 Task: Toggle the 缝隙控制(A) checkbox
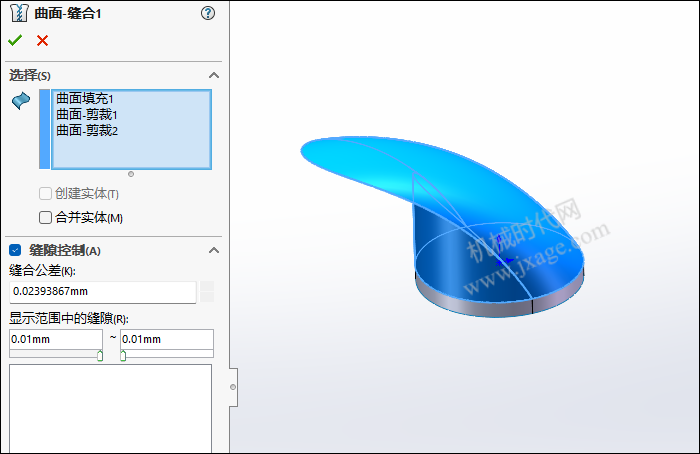click(x=15, y=250)
